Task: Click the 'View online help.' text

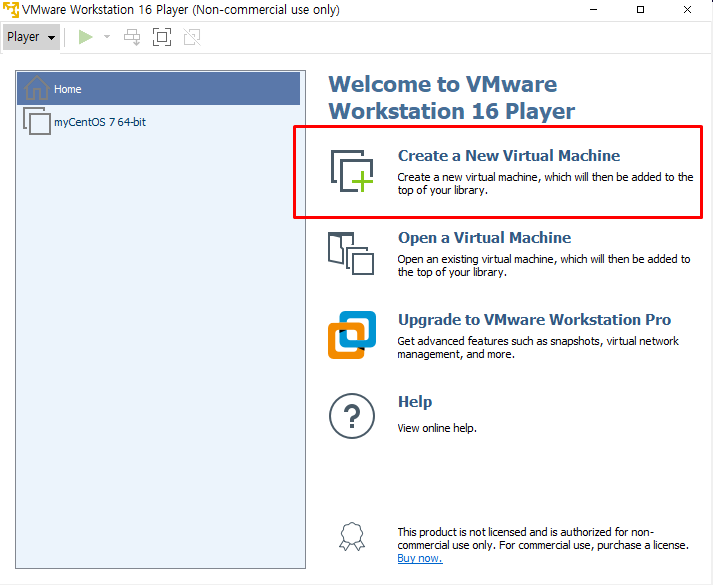Action: point(437,428)
